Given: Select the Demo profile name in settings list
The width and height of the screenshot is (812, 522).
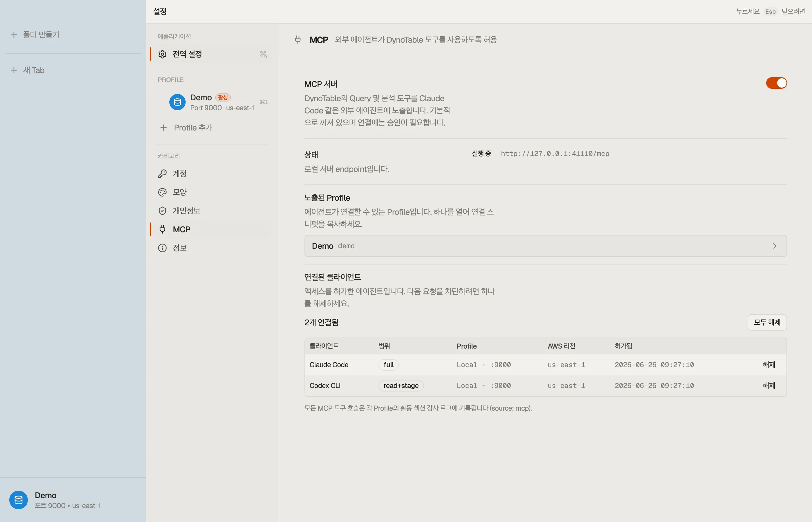Looking at the screenshot, I should tap(201, 98).
